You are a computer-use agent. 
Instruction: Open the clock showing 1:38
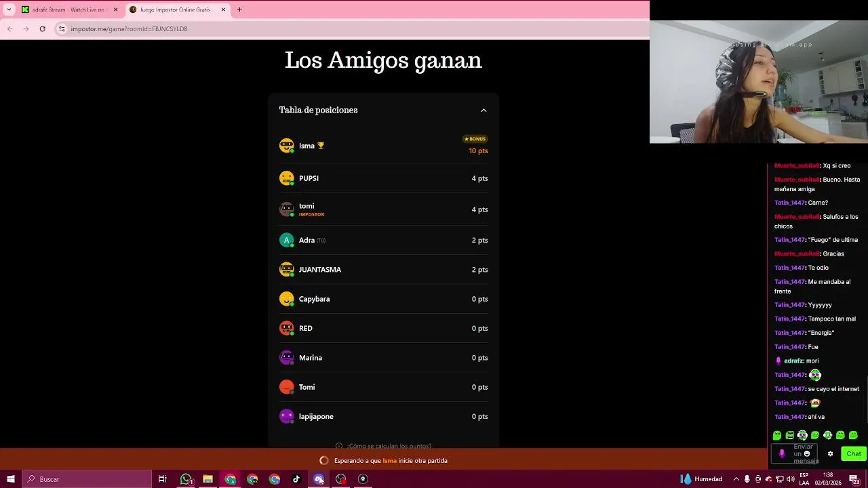[828, 479]
